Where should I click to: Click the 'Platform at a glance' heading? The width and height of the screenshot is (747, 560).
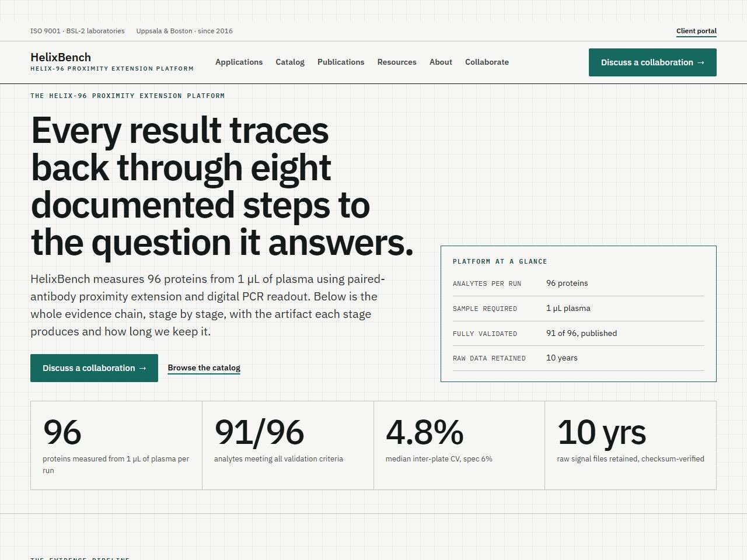(x=500, y=261)
